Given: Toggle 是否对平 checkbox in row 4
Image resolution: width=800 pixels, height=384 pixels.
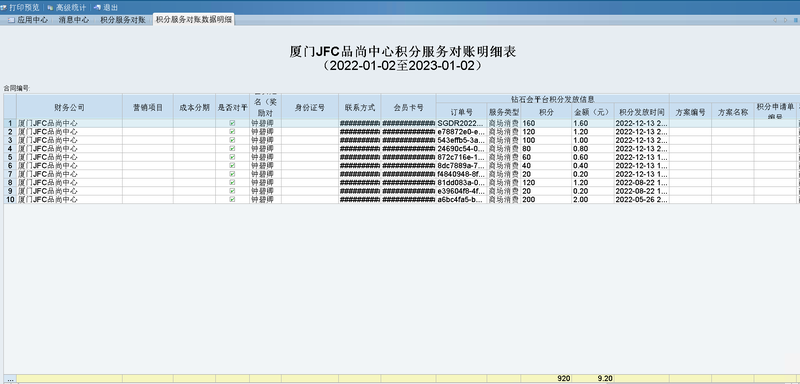Looking at the screenshot, I should 232,148.
